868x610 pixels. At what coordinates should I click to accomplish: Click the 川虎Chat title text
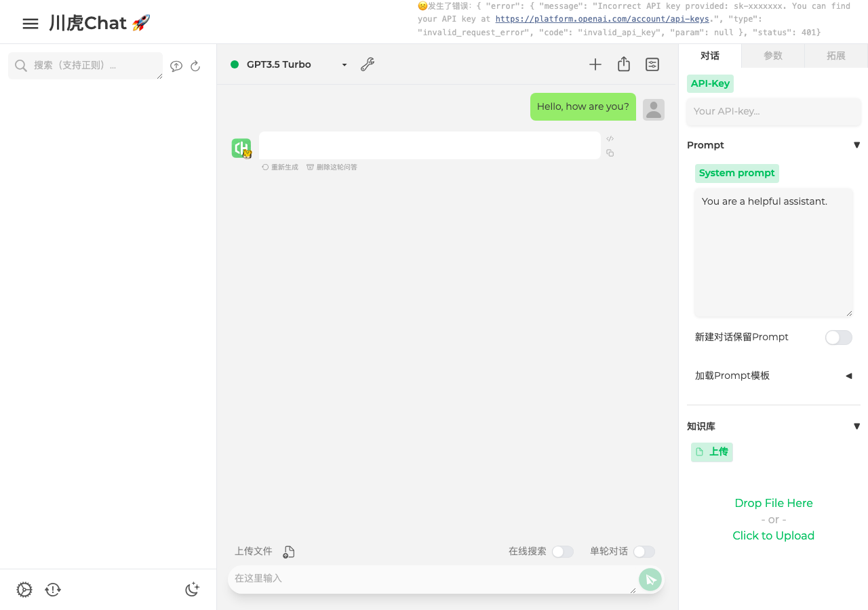pyautogui.click(x=100, y=24)
